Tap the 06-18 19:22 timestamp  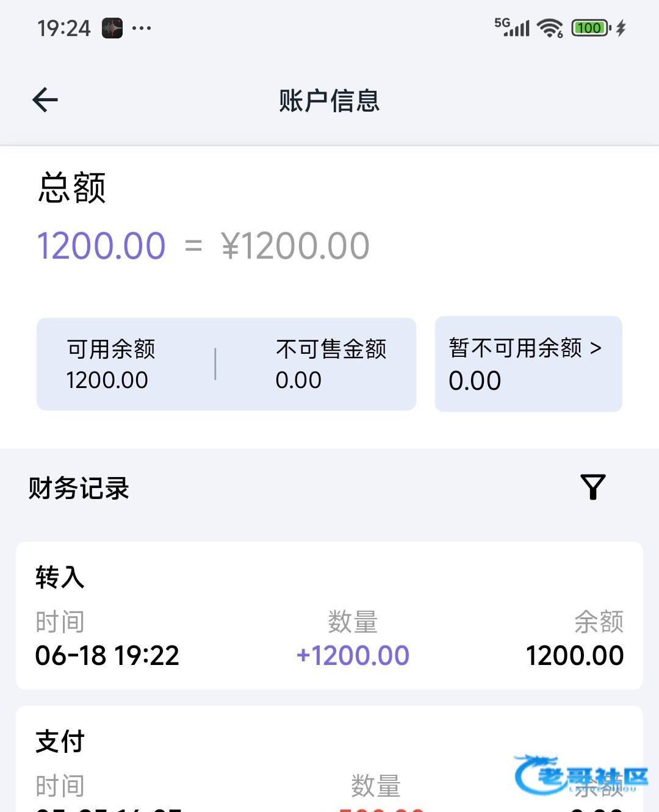pos(107,655)
